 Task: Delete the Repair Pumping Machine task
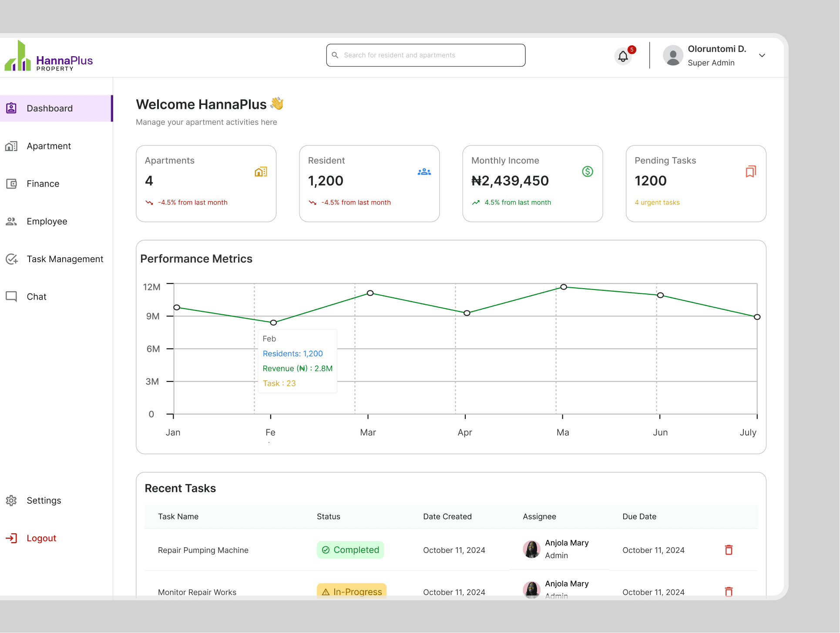pyautogui.click(x=729, y=550)
